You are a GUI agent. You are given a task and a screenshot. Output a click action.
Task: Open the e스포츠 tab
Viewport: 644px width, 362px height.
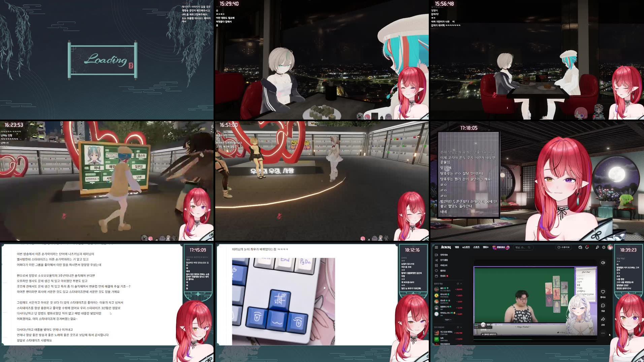click(466, 248)
